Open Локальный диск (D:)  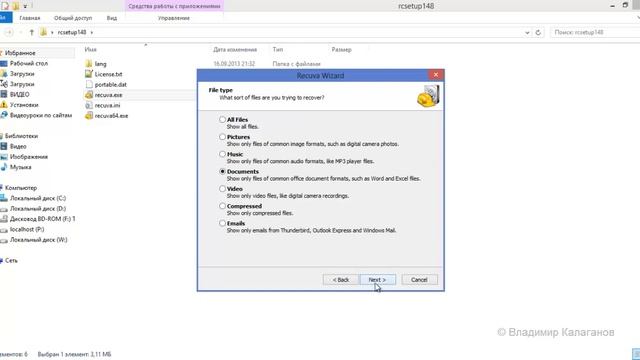(38, 209)
